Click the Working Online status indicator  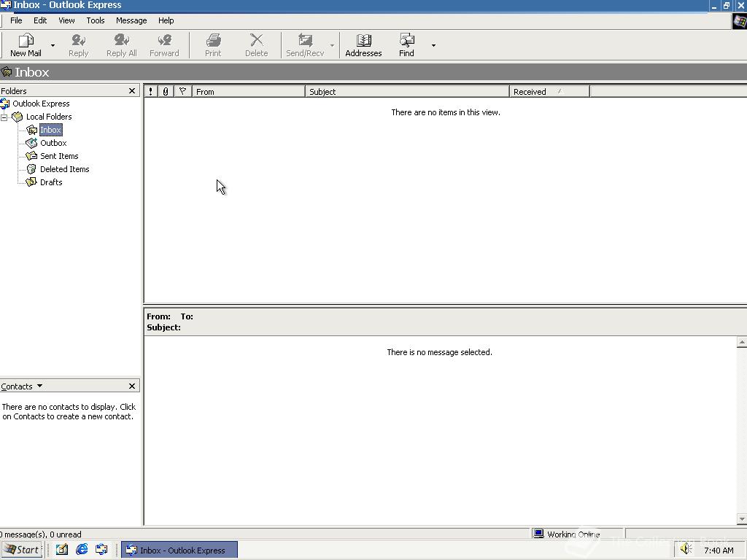tap(577, 534)
